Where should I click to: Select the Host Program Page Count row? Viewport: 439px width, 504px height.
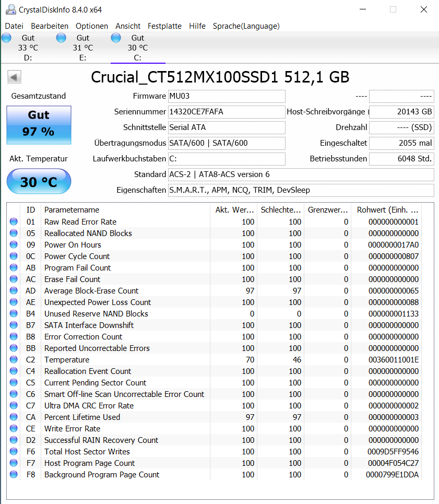coord(214,463)
